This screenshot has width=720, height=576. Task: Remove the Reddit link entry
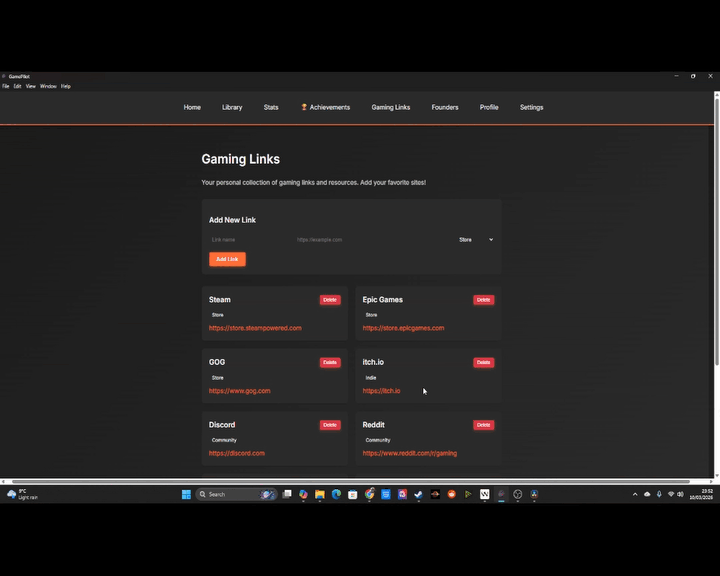[x=483, y=425]
